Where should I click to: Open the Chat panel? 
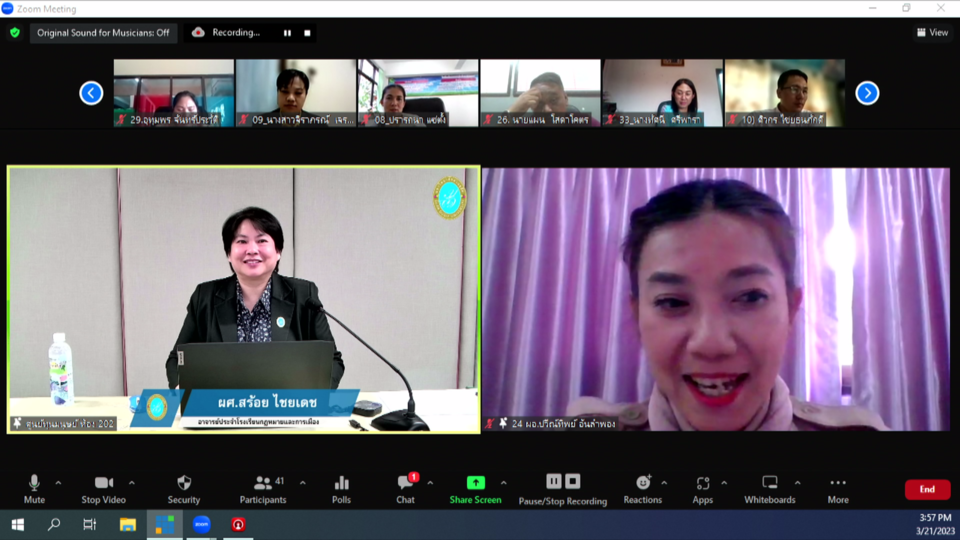(405, 488)
